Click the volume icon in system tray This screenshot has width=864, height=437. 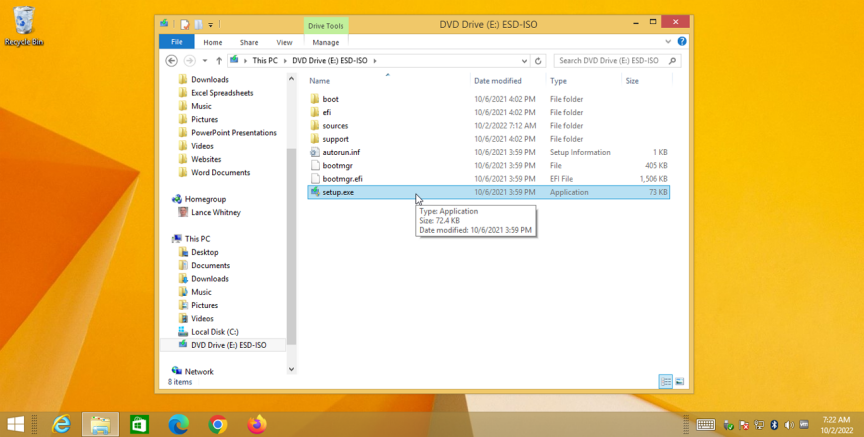point(789,425)
